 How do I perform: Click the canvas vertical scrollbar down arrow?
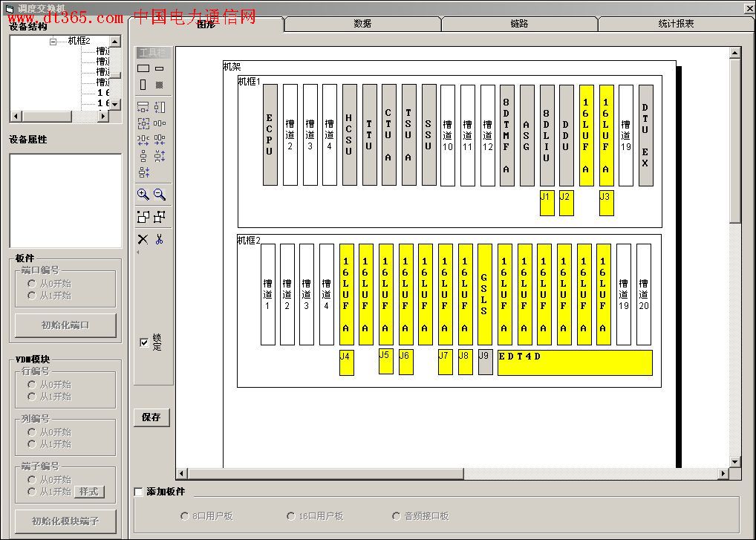pyautogui.click(x=734, y=462)
